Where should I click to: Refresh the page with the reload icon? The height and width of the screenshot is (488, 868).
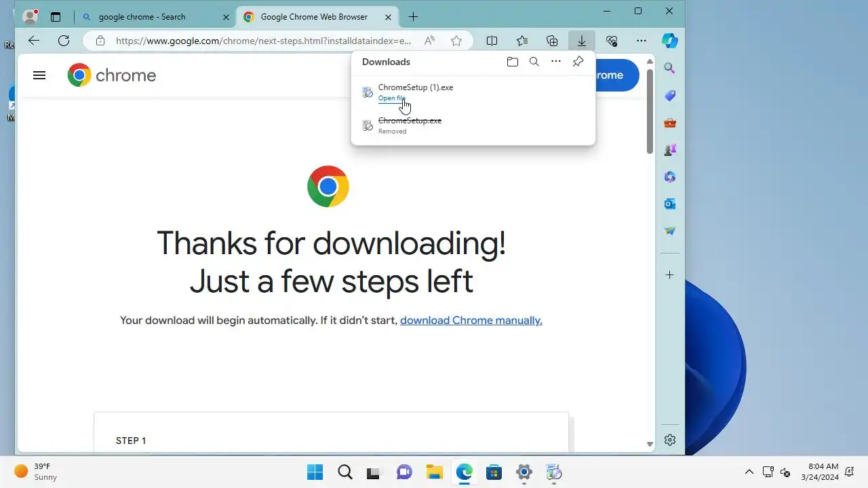coord(64,41)
